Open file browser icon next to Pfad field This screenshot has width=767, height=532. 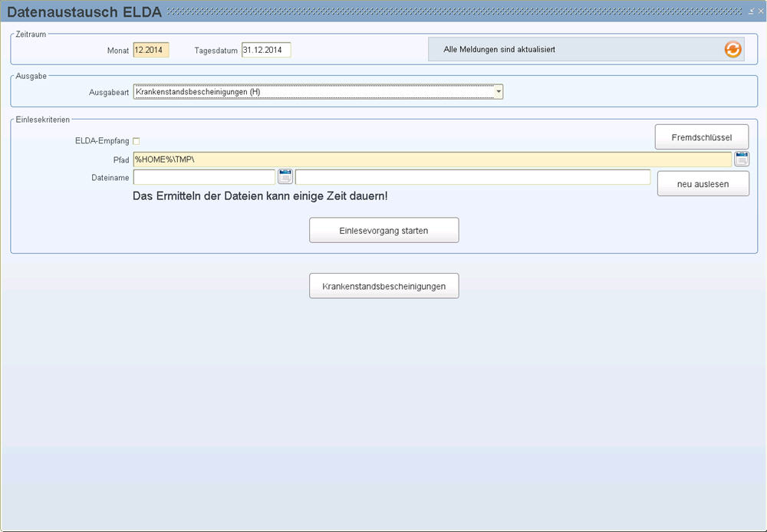[742, 159]
